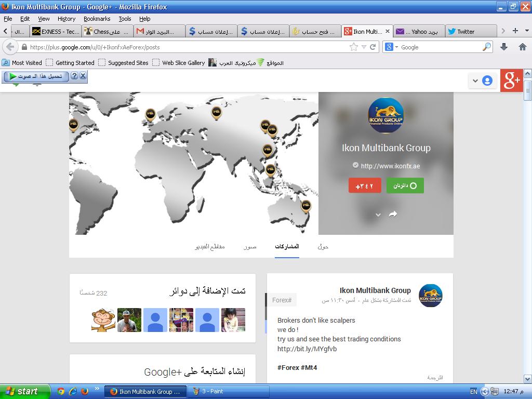Click the Firefox back arrow button
This screenshot has width=532, height=399.
pos(10,47)
